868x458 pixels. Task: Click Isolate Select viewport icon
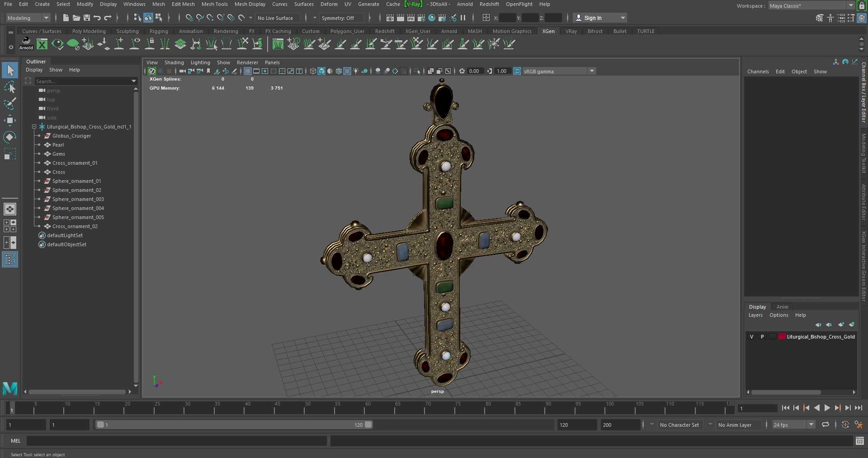click(417, 71)
